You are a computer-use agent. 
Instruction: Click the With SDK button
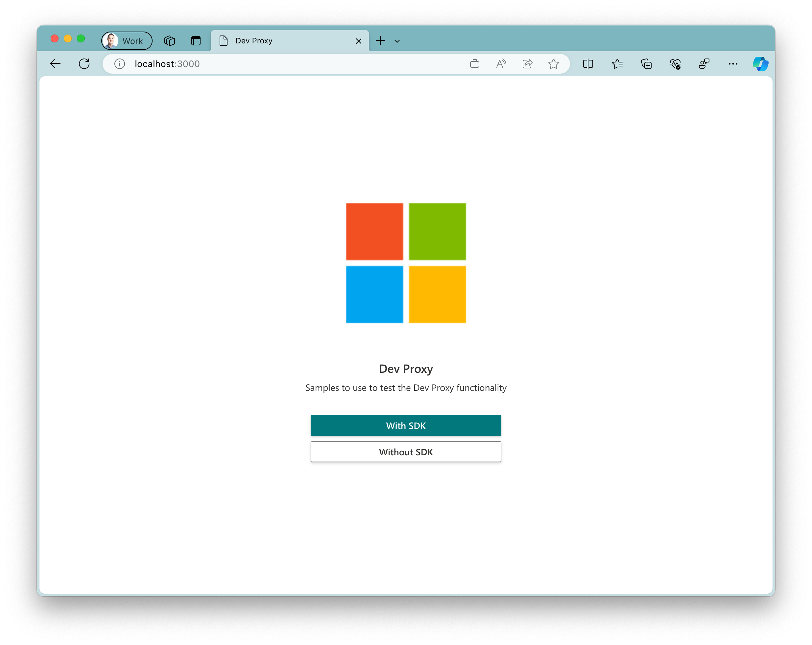405,425
